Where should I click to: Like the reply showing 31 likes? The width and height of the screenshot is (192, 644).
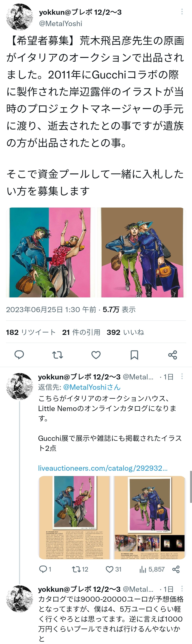[113, 569]
